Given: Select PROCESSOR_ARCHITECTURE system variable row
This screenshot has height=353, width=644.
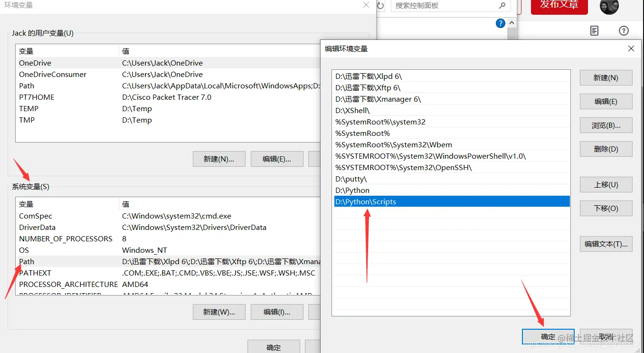Looking at the screenshot, I should click(x=168, y=284).
